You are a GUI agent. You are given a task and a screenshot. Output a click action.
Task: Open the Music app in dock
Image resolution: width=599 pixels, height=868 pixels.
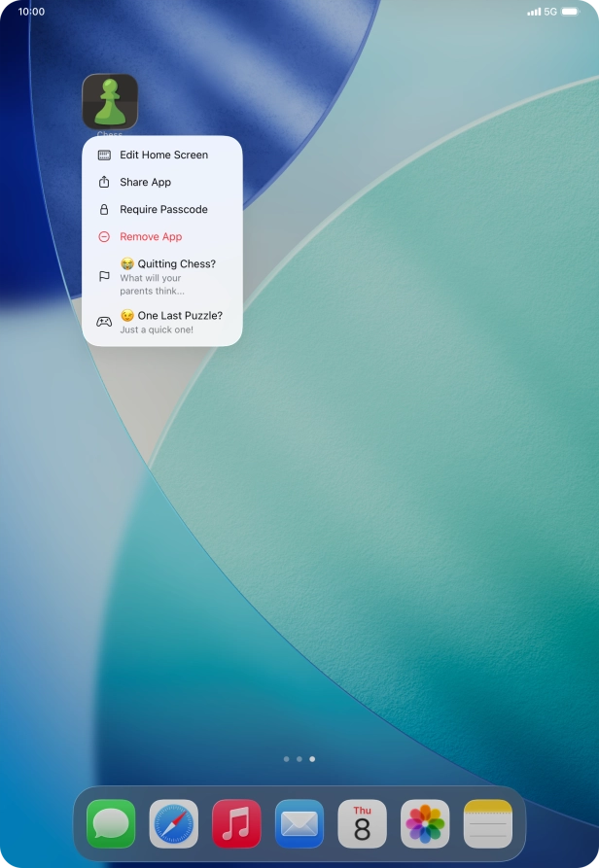pyautogui.click(x=236, y=824)
